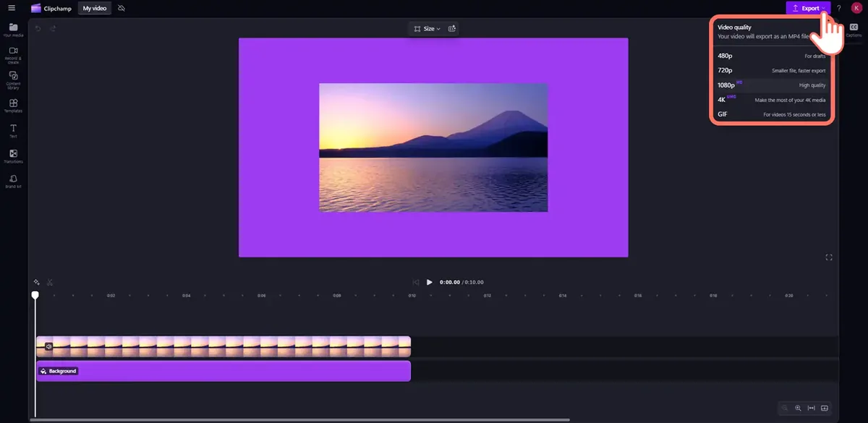Select the purple Background clip on timeline
The height and width of the screenshot is (423, 868).
coord(224,371)
